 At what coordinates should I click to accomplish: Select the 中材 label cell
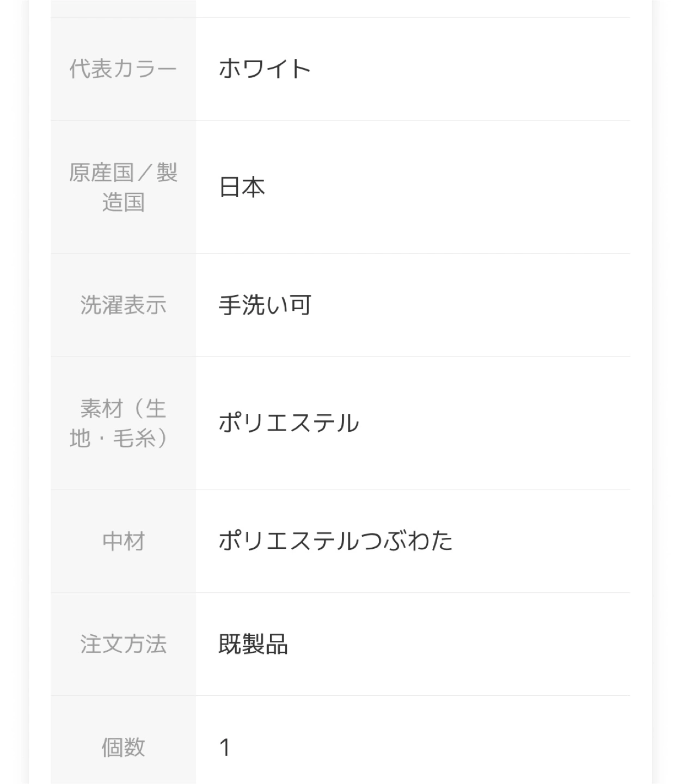point(123,541)
